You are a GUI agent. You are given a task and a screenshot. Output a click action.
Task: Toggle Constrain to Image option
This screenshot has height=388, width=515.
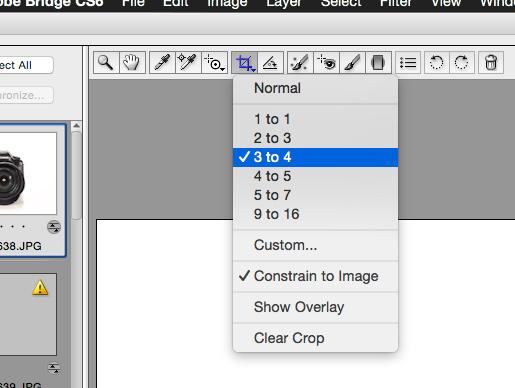tap(315, 276)
